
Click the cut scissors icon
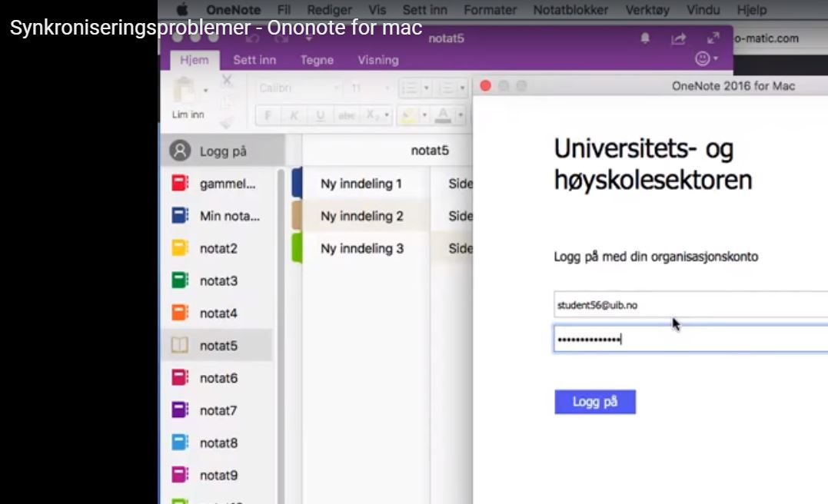[x=227, y=81]
